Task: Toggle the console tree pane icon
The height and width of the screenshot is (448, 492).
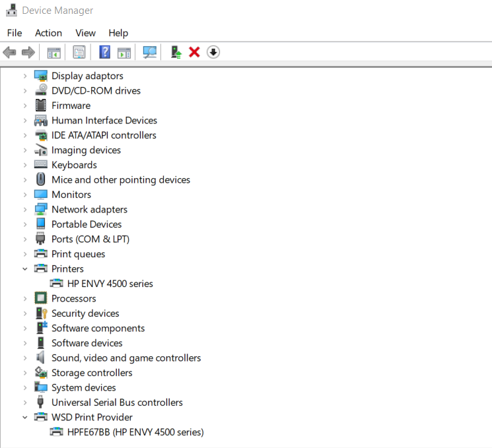Action: tap(54, 52)
